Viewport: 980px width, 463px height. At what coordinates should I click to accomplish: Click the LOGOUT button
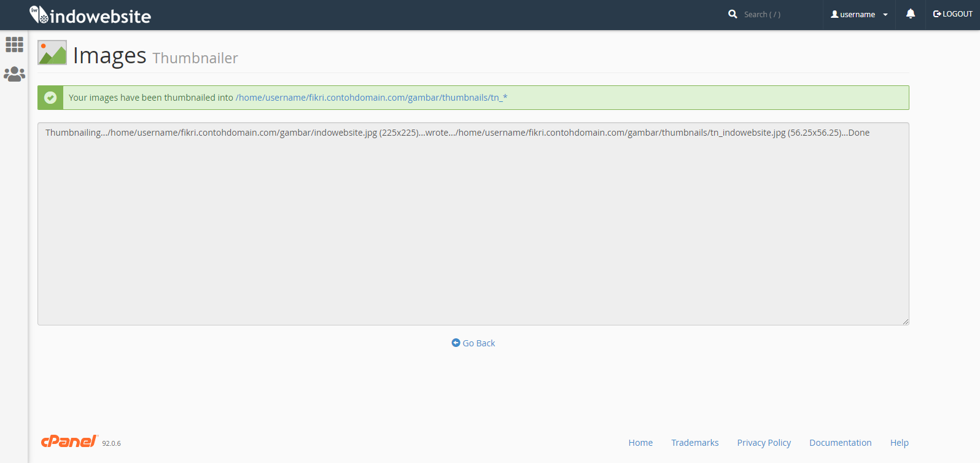pos(952,14)
